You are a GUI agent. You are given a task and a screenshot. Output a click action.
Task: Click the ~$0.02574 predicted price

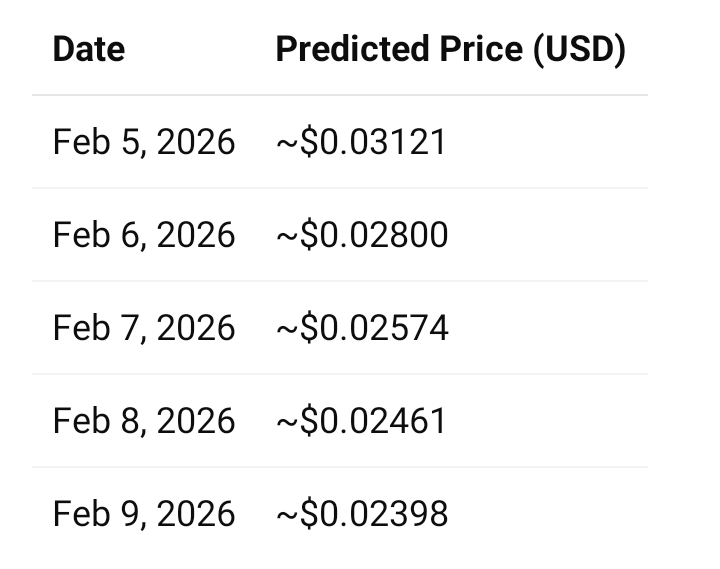(362, 328)
